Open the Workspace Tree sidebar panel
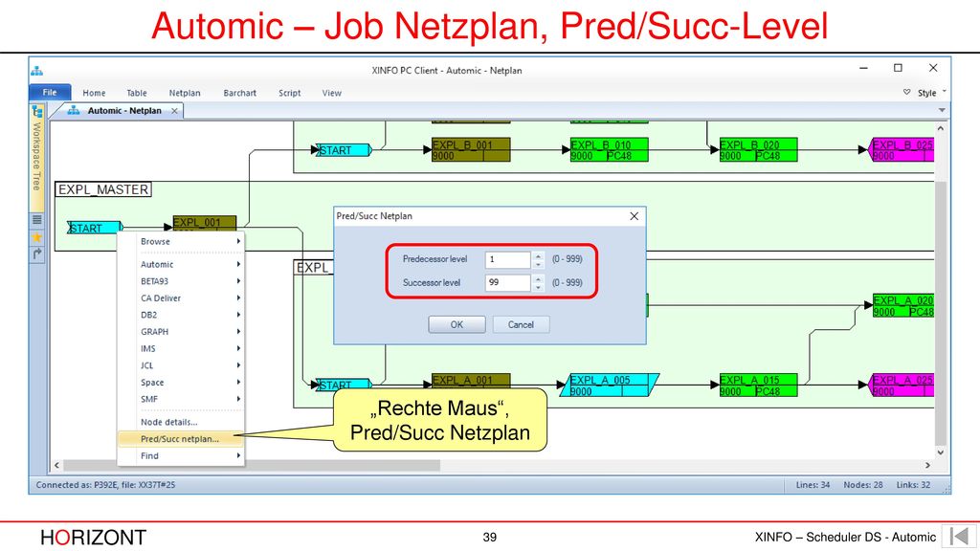980x551 pixels. [x=37, y=157]
